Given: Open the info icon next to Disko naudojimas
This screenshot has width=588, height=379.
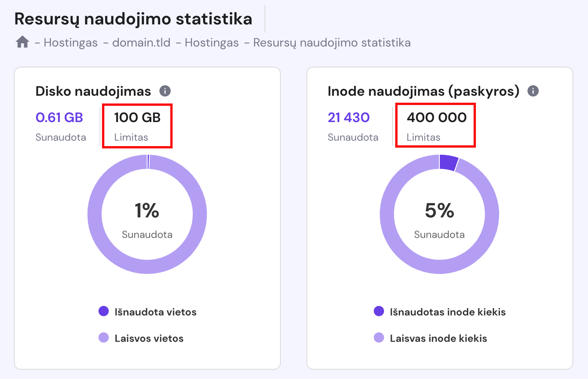Looking at the screenshot, I should tap(166, 91).
